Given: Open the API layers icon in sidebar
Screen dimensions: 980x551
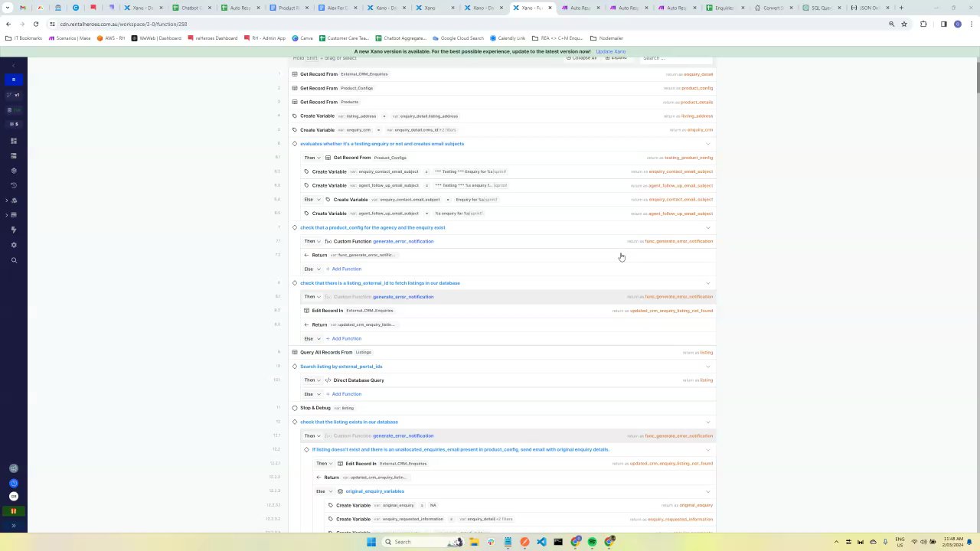Looking at the screenshot, I should 14,171.
